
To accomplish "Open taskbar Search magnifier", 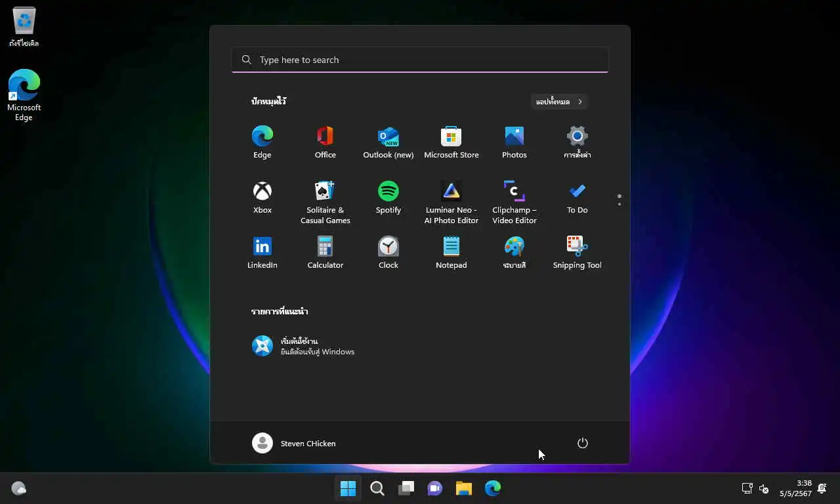I will coord(377,488).
